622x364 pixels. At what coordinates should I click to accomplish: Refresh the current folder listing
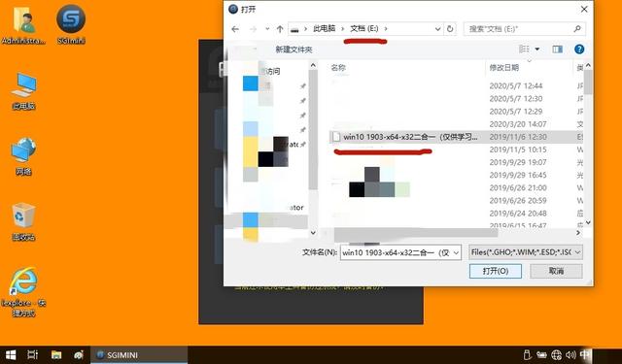click(450, 29)
